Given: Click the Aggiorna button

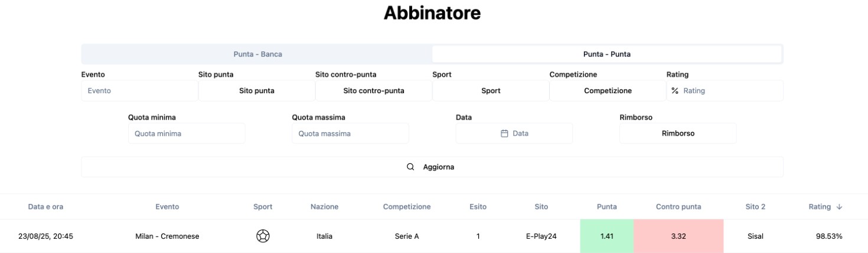Looking at the screenshot, I should [x=432, y=167].
